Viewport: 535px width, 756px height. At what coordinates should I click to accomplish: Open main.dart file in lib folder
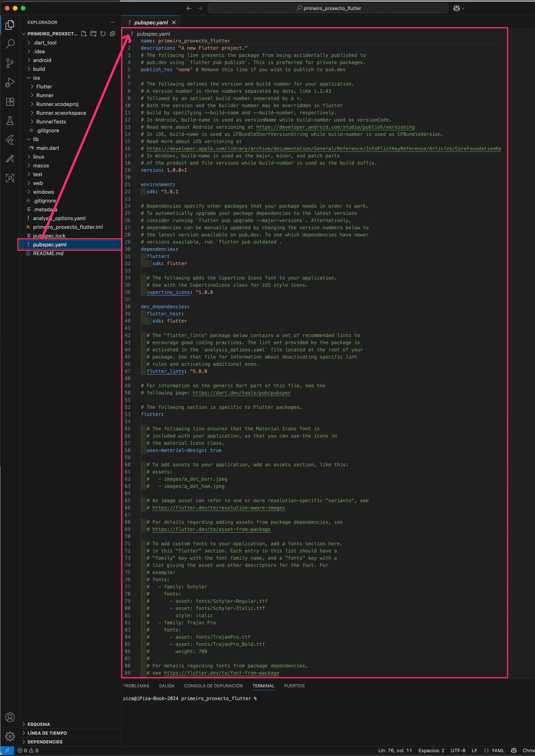click(48, 148)
